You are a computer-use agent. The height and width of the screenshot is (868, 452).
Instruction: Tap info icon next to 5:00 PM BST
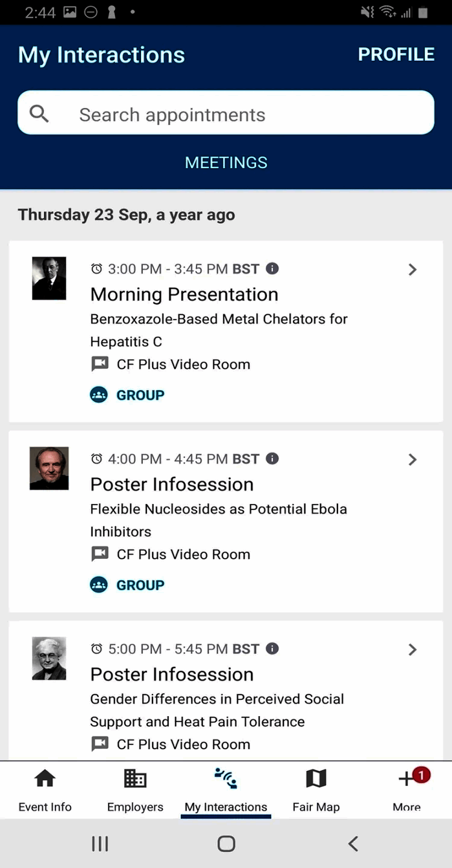pos(272,649)
